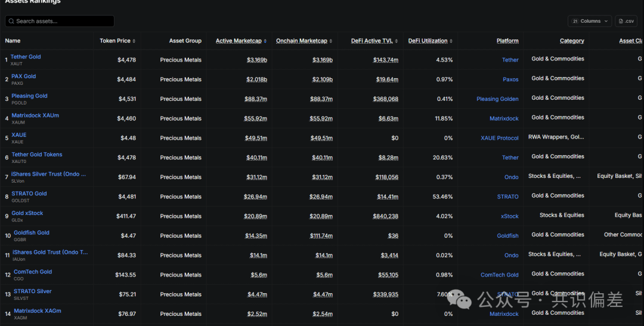Image resolution: width=644 pixels, height=326 pixels.
Task: Open iShares Gold Trust (Ondo) link
Action: coord(50,252)
